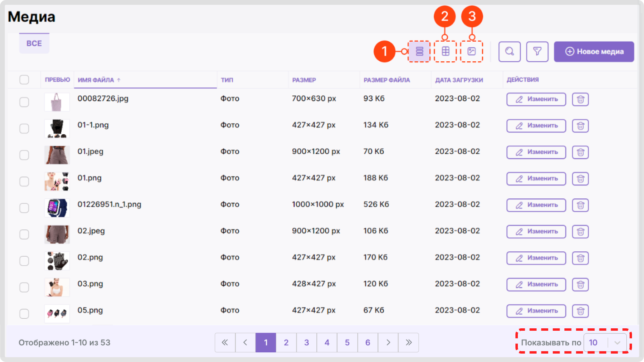
Task: Click Изменить for 01.jpeg
Action: (x=536, y=152)
